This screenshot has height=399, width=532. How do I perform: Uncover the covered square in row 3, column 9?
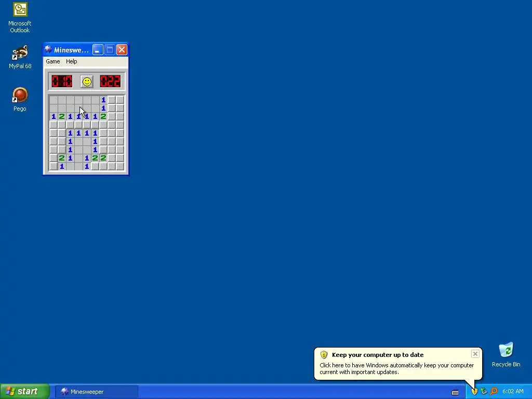[x=120, y=116]
